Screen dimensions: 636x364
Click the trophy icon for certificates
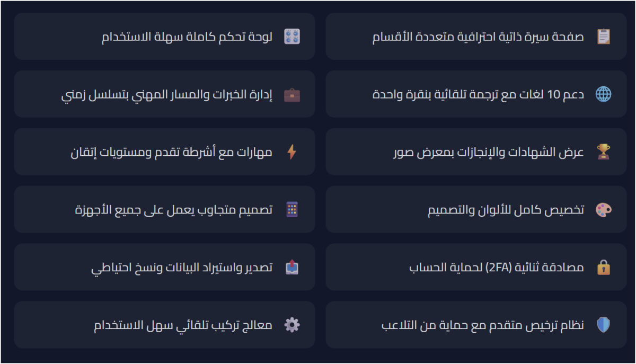(x=603, y=152)
